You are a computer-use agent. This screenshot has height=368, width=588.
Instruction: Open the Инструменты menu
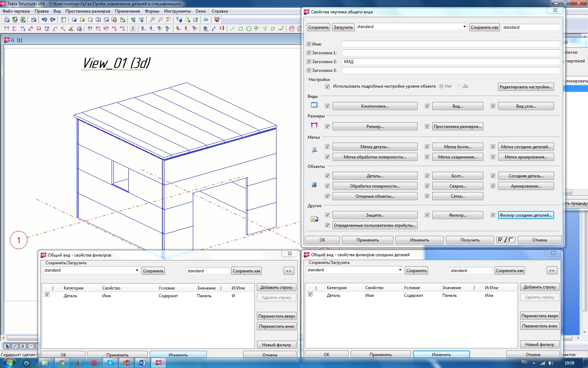click(177, 11)
